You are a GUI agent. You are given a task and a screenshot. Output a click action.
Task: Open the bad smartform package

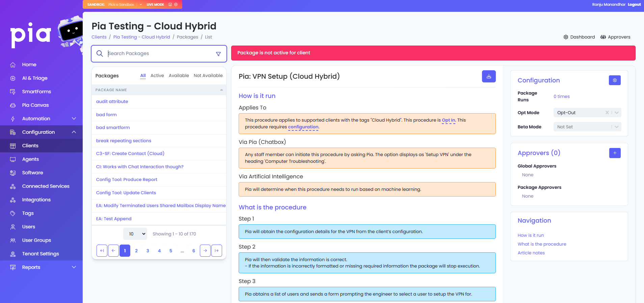click(x=113, y=128)
